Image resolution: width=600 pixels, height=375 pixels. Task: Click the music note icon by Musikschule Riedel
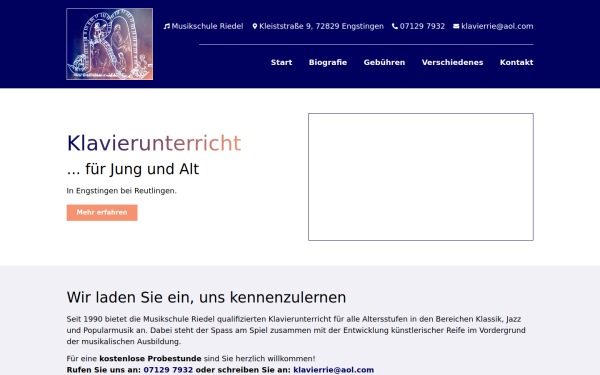tap(166, 26)
